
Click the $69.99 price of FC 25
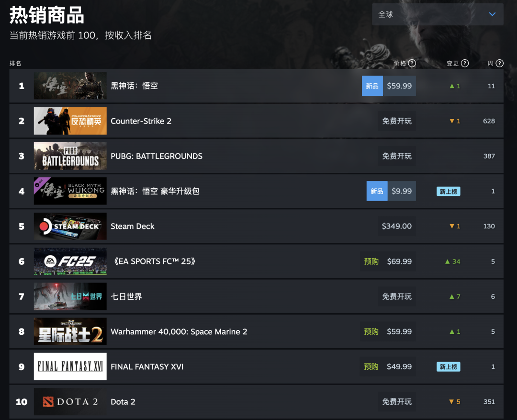pos(399,261)
